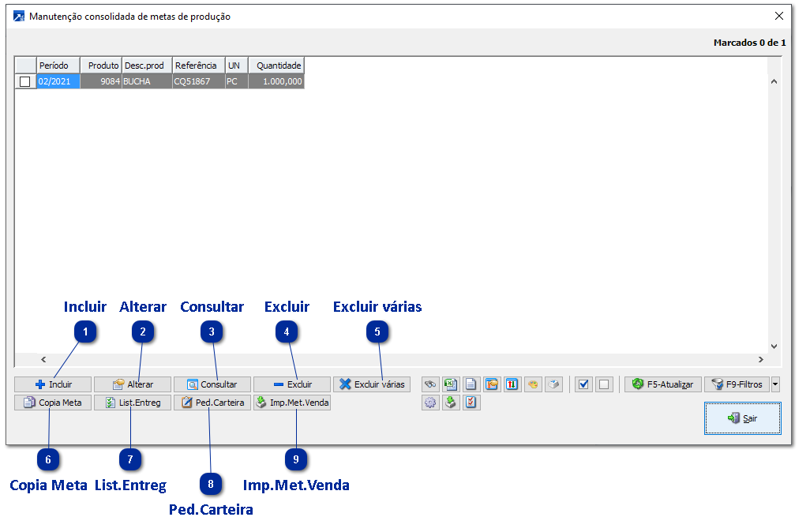This screenshot has width=810, height=532.
Task: Click the blank document report icon
Action: (x=471, y=384)
